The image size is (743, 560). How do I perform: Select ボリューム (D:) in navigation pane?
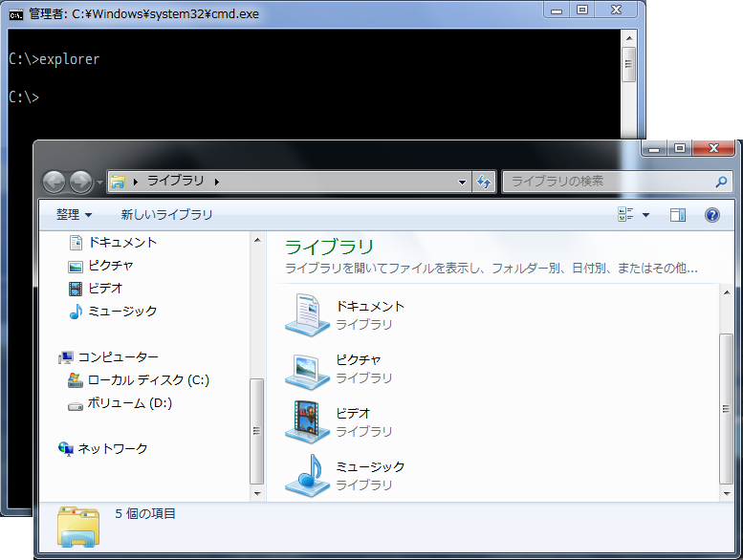[129, 402]
